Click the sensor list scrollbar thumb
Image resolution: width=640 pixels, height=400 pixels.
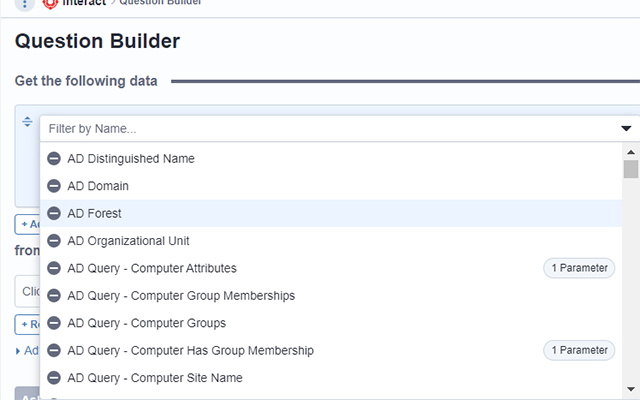[x=631, y=168]
